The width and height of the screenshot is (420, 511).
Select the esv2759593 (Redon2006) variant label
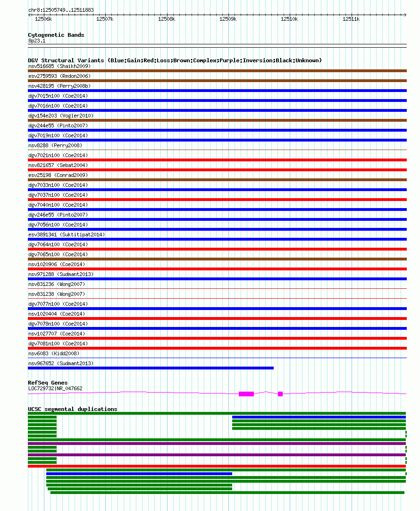click(59, 76)
